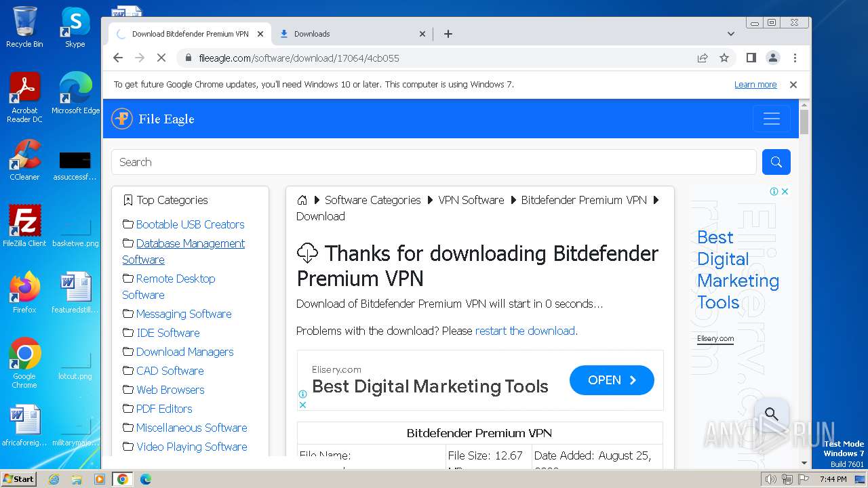Viewport: 868px width, 488px height.
Task: Open CCleaner desktop shortcut
Action: tap(24, 160)
